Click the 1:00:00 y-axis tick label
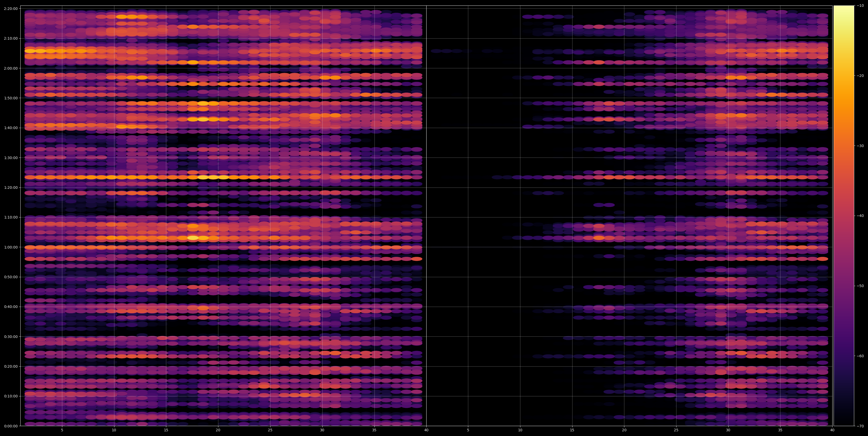The height and width of the screenshot is (436, 868). [10, 247]
